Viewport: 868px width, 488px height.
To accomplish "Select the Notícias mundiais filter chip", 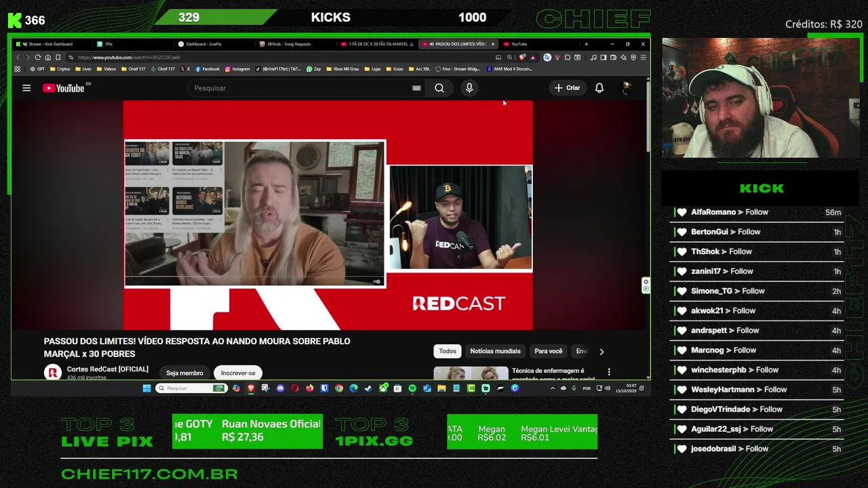I will [x=495, y=351].
